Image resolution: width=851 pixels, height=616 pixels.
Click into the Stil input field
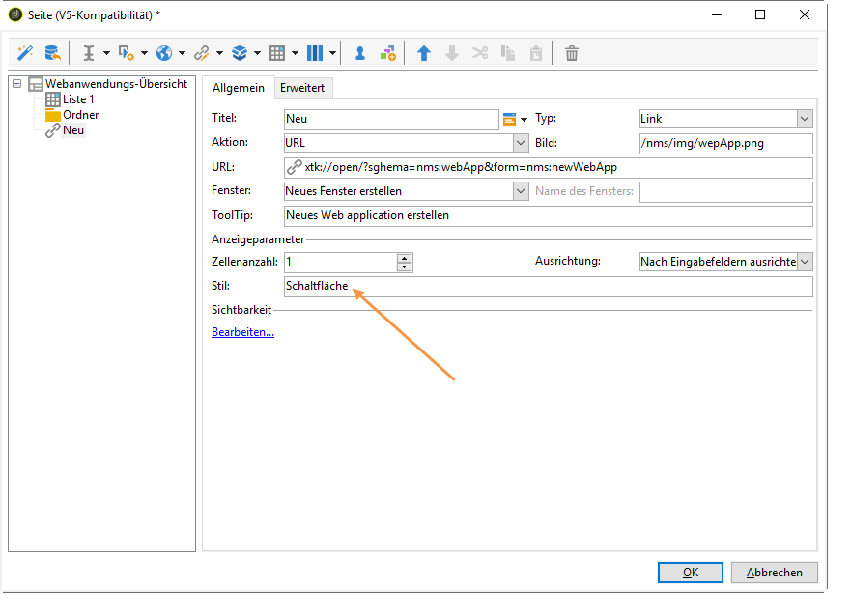pyautogui.click(x=548, y=287)
